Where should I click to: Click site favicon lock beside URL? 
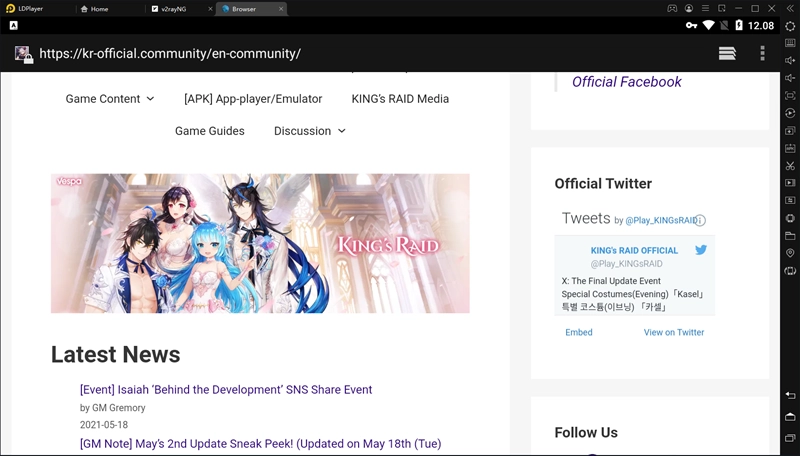click(23, 54)
